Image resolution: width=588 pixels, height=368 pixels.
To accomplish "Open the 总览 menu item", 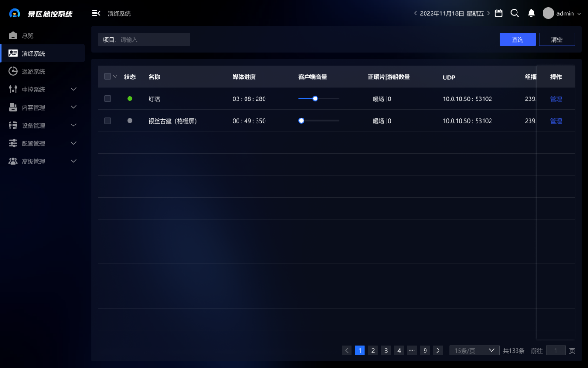I will coord(28,35).
